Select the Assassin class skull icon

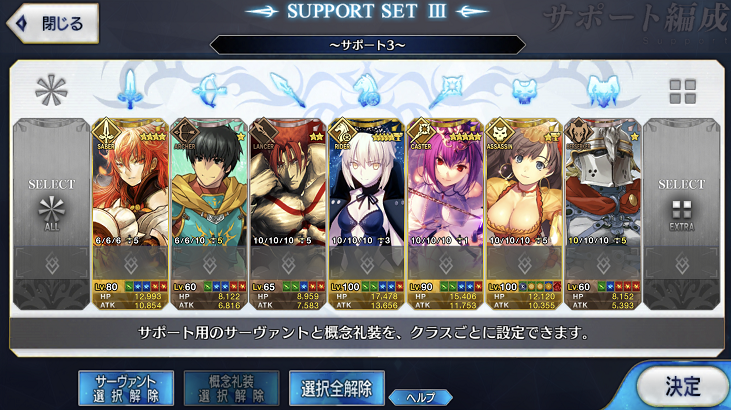[524, 91]
